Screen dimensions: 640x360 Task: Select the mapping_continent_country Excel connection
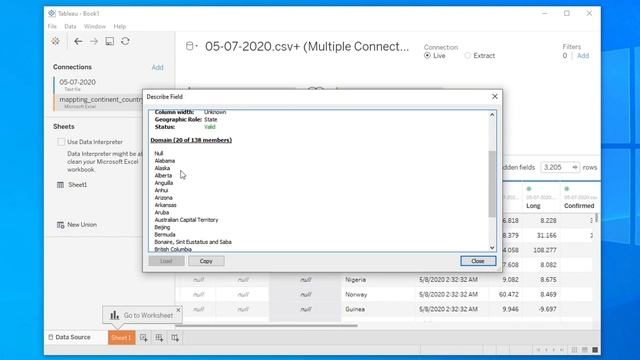[98, 102]
